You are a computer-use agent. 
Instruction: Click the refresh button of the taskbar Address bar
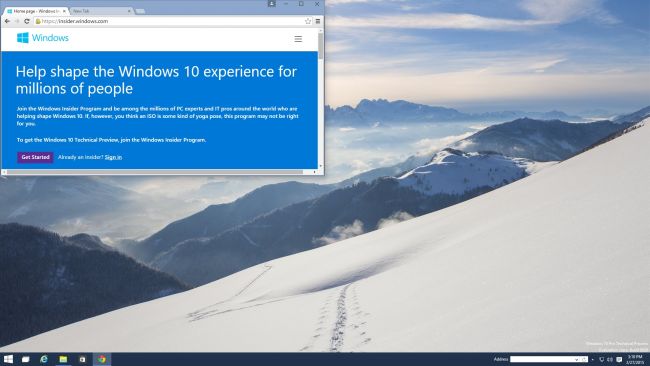coord(584,359)
